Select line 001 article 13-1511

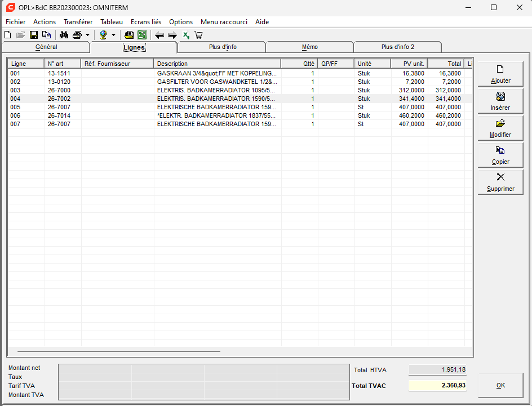click(240, 73)
